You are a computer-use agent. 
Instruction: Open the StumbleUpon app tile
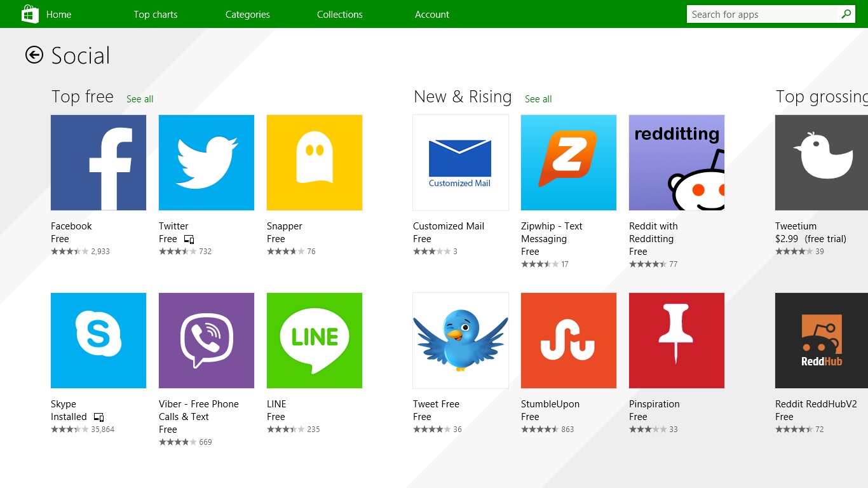[x=569, y=341]
